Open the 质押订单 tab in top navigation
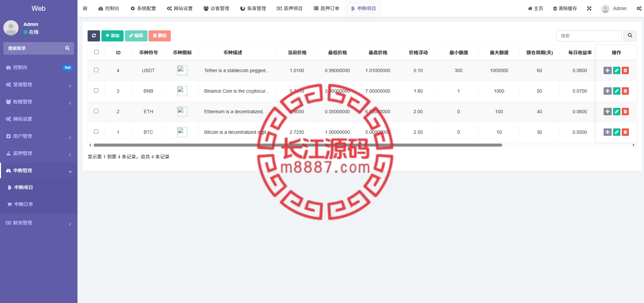The height and width of the screenshot is (303, 644). 326,8
